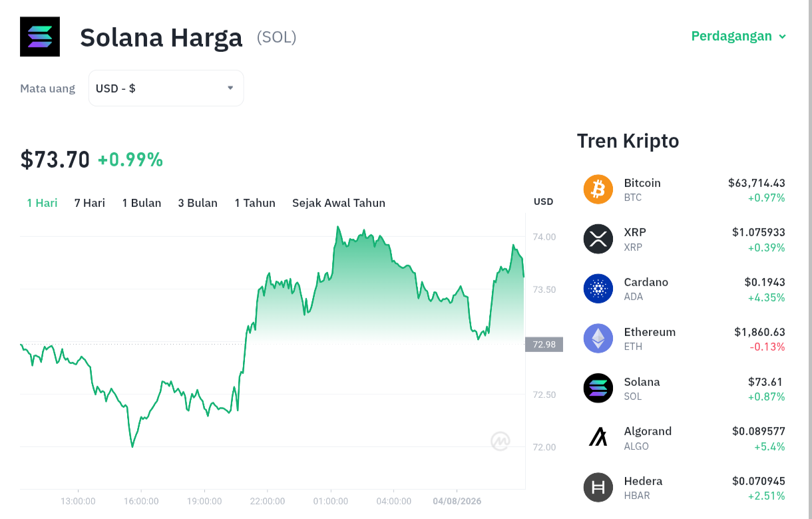Click the Bitcoin icon in Tren Kripto

598,190
